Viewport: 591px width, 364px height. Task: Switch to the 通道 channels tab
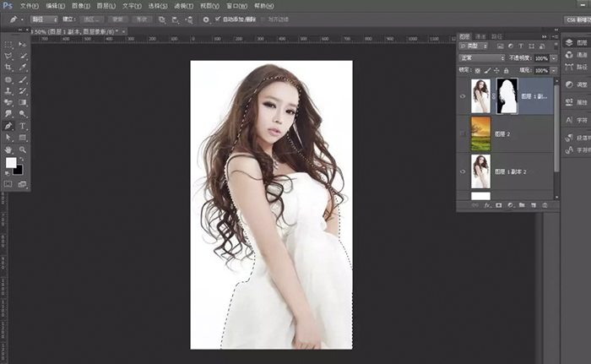[480, 37]
